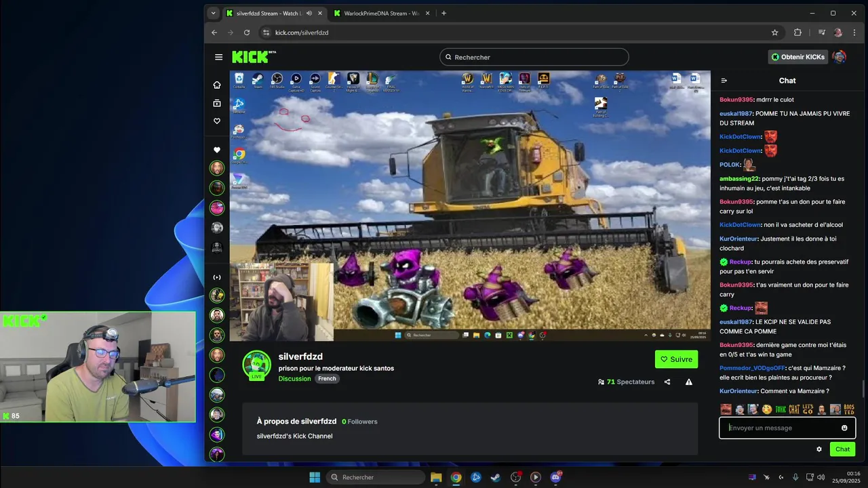Open the Following heart outline icon in sidebar
This screenshot has width=868, height=488.
coord(217,121)
